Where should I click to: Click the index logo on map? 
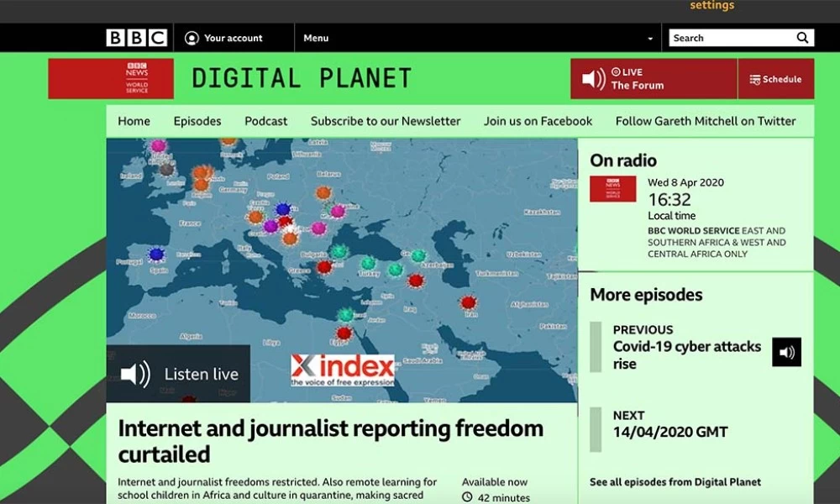[x=343, y=370]
